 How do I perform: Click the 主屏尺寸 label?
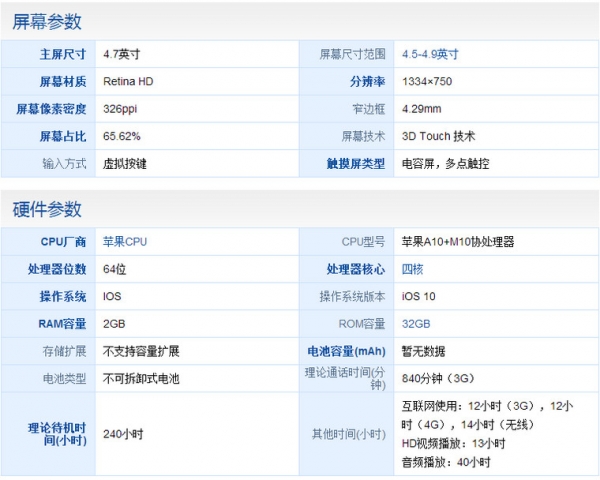coord(62,54)
